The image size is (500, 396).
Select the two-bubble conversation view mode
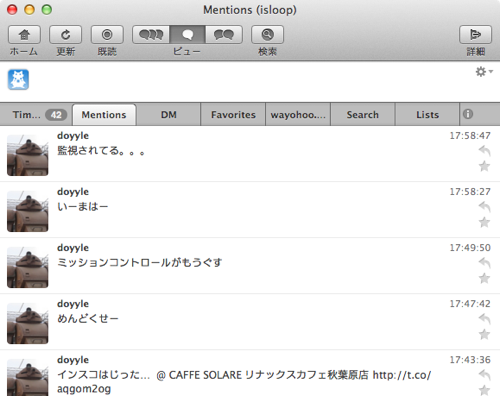click(224, 35)
